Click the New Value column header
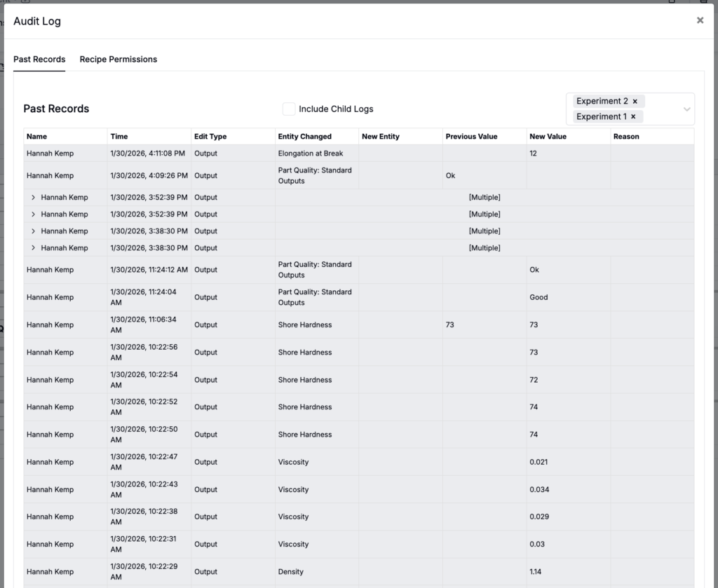This screenshot has height=588, width=718. click(548, 137)
